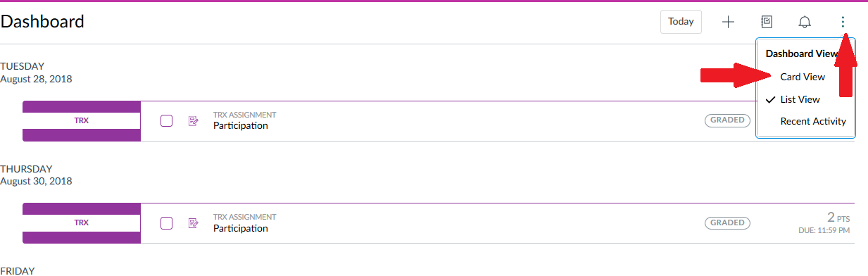Open the three-dot dashboard options menu

[x=843, y=22]
